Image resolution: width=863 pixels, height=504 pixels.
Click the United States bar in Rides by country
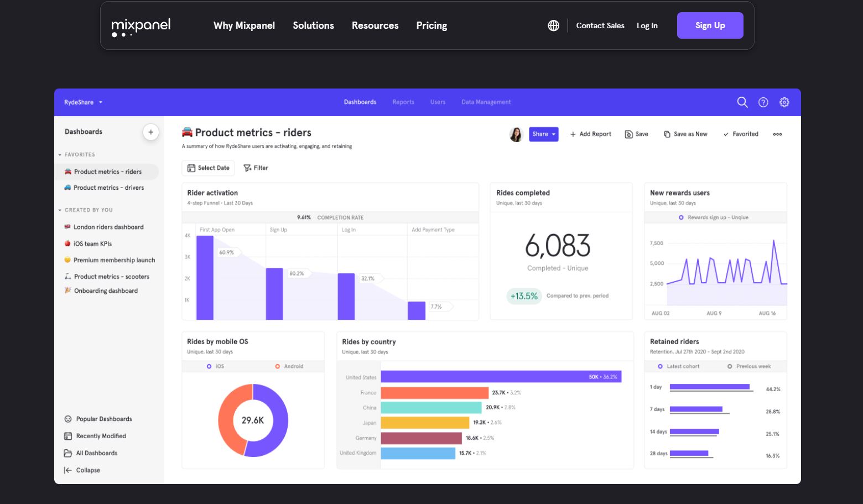[x=501, y=377]
